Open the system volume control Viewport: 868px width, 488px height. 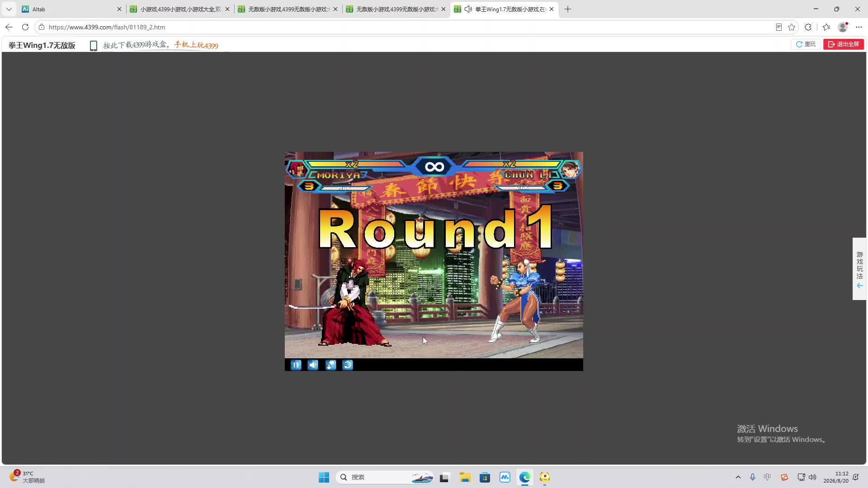click(812, 477)
